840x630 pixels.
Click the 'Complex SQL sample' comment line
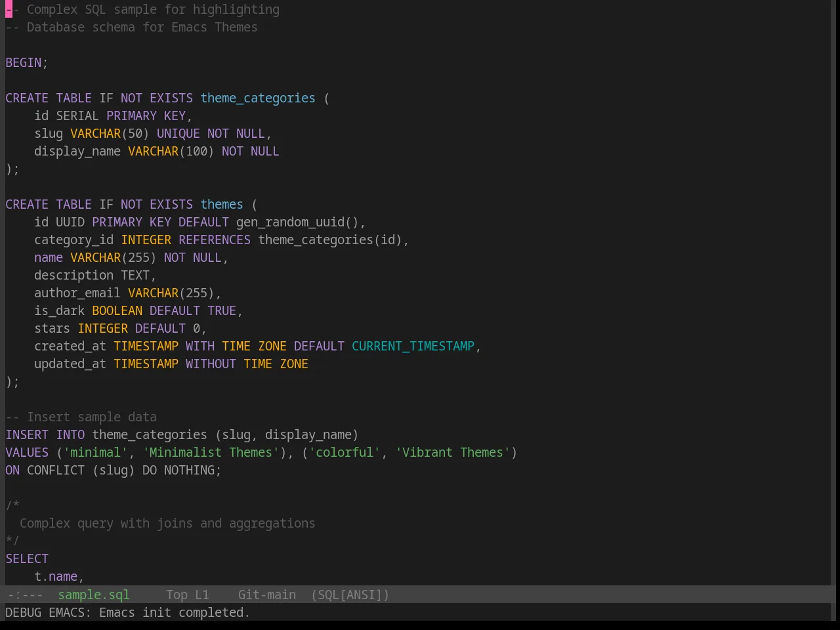142,9
